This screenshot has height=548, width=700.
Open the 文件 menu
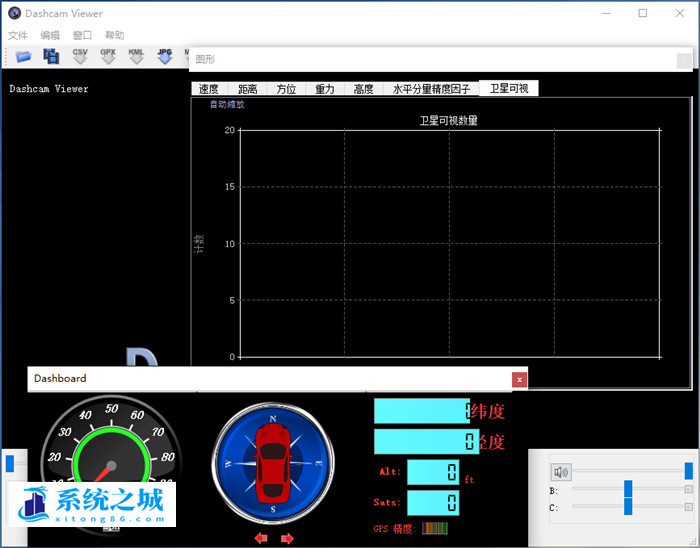18,35
